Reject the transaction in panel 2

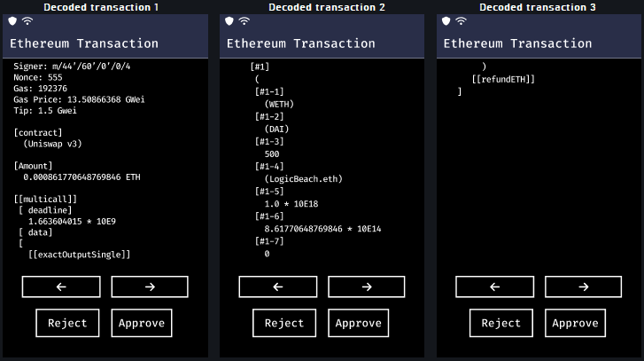tap(284, 323)
